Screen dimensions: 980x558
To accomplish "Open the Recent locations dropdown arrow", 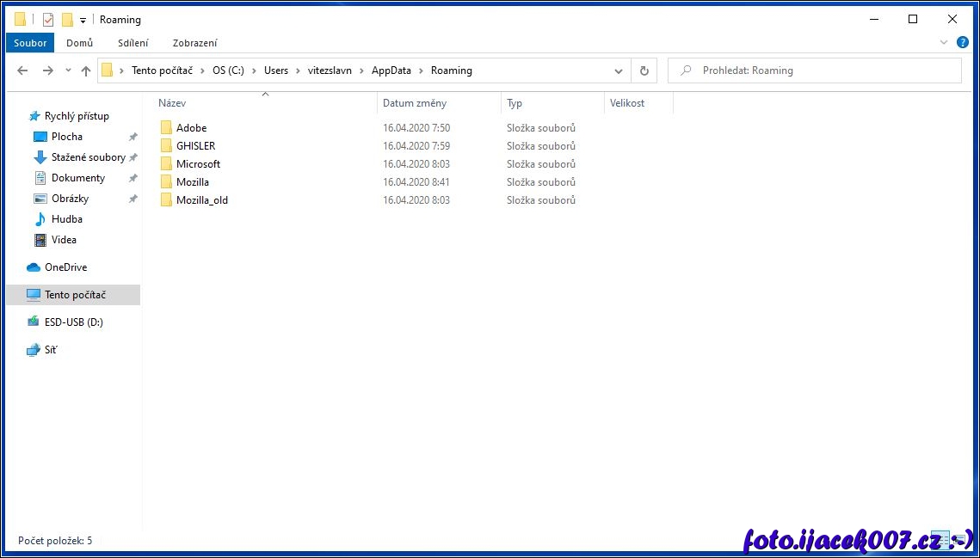I will click(68, 71).
